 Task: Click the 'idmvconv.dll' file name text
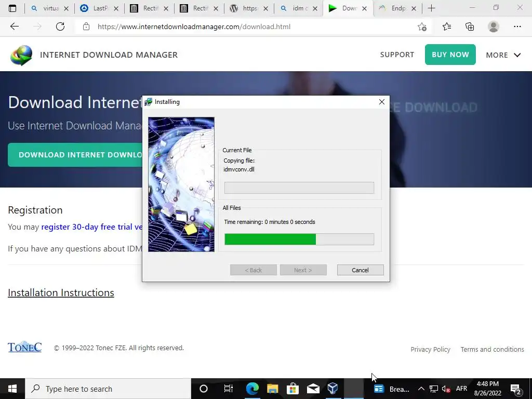coord(239,169)
